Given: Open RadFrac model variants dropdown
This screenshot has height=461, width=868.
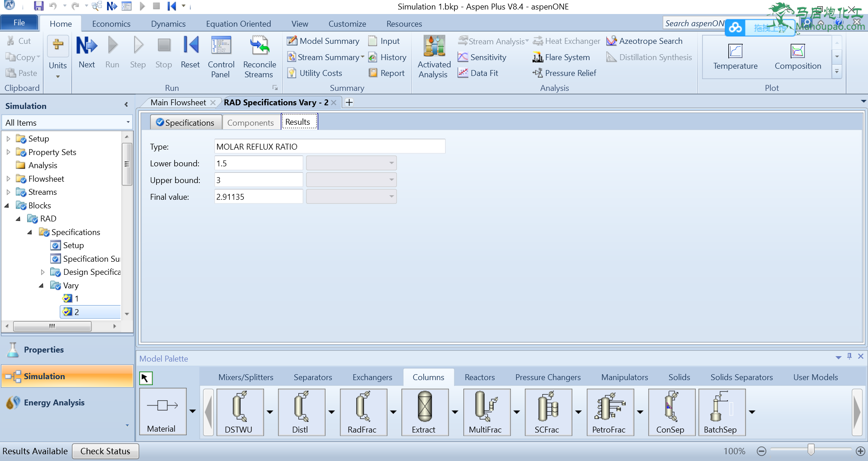Looking at the screenshot, I should (x=393, y=412).
